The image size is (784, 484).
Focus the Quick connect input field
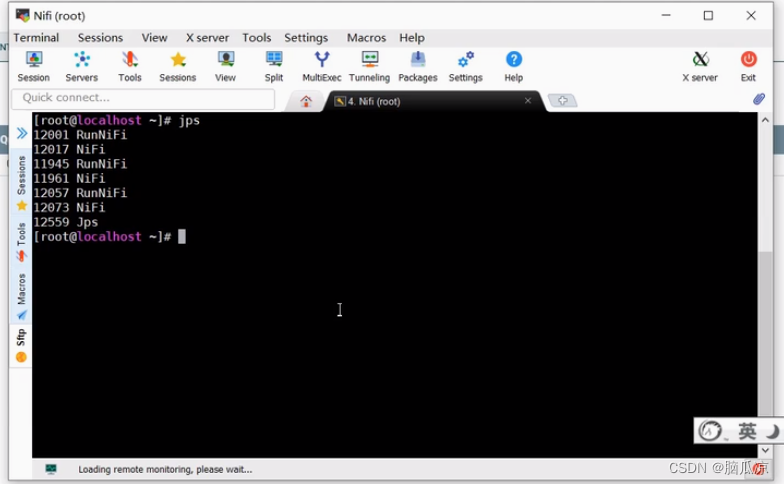point(143,98)
